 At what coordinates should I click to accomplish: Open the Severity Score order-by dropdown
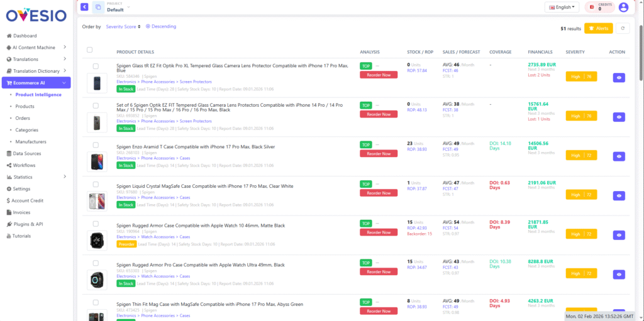coord(123,27)
